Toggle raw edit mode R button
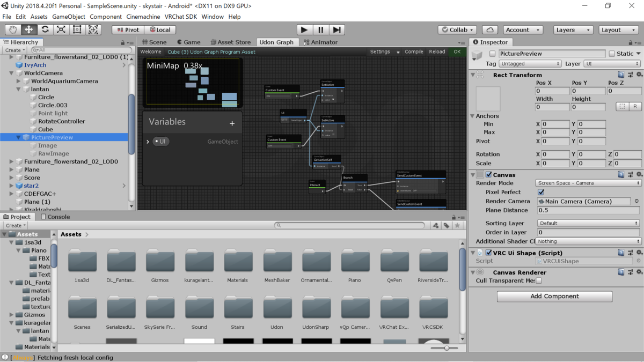Image resolution: width=644 pixels, height=362 pixels. tap(635, 107)
